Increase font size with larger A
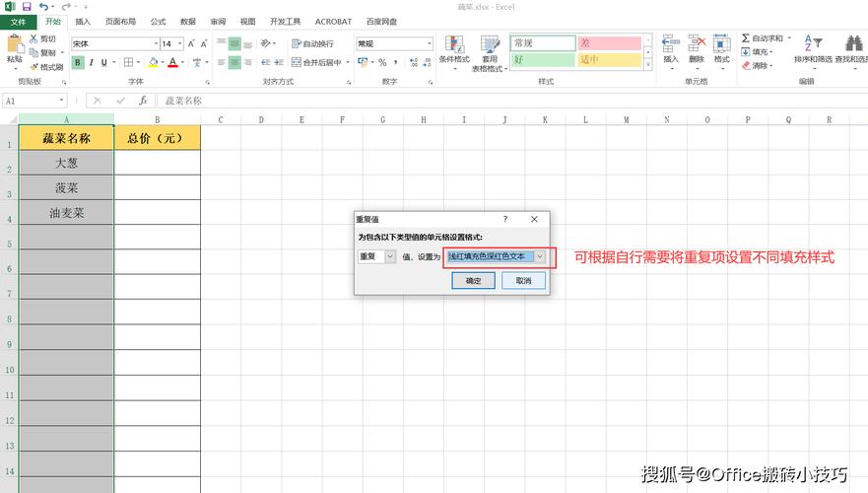 (x=191, y=43)
